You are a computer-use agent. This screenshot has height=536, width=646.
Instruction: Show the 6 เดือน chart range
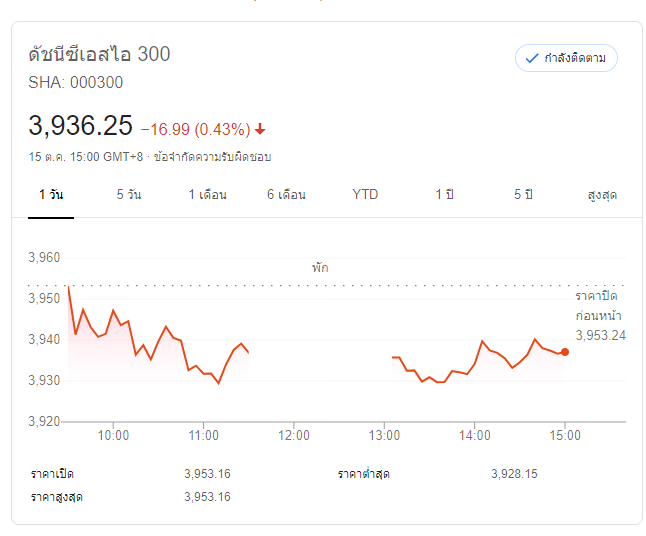[x=286, y=194]
